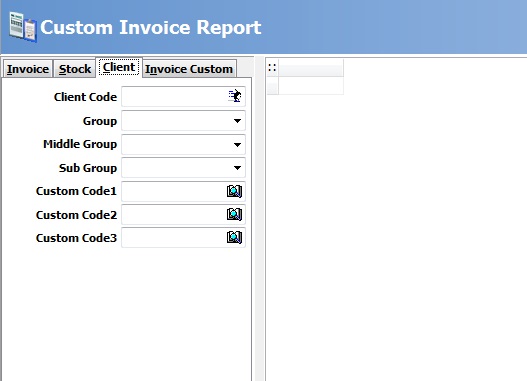Click the Client Code label
Viewport: 527px width, 381px height.
[85, 97]
